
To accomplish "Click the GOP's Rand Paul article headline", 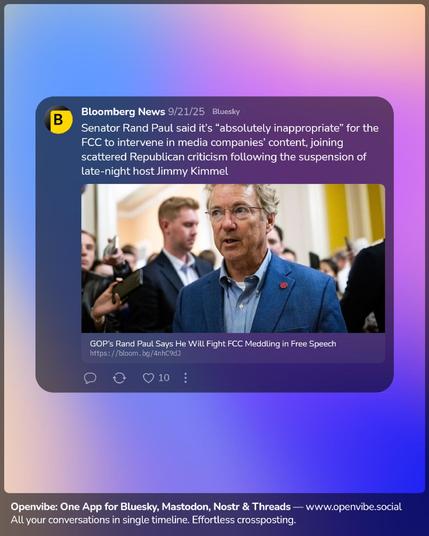I will tap(213, 344).
